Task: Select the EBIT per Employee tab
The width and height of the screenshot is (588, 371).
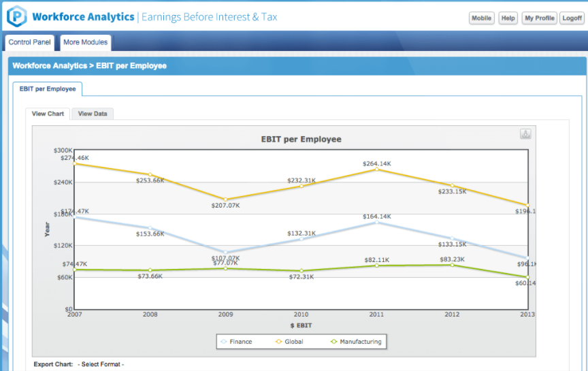Action: [48, 89]
